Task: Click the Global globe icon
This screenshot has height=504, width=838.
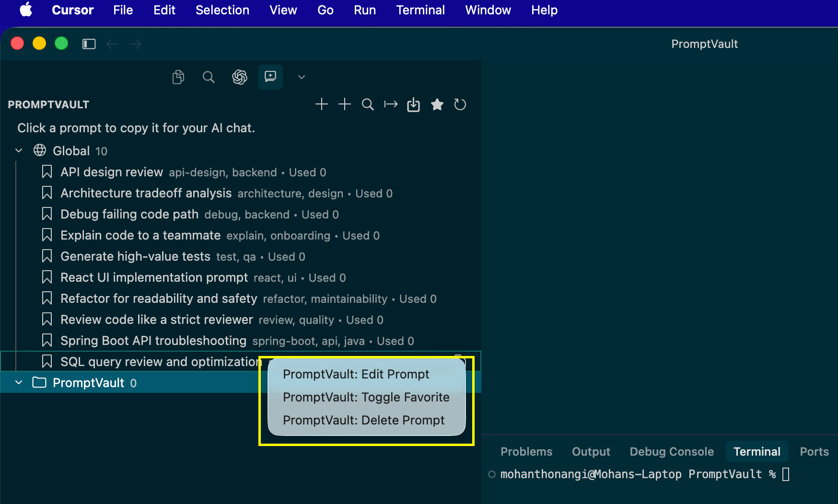Action: 40,150
